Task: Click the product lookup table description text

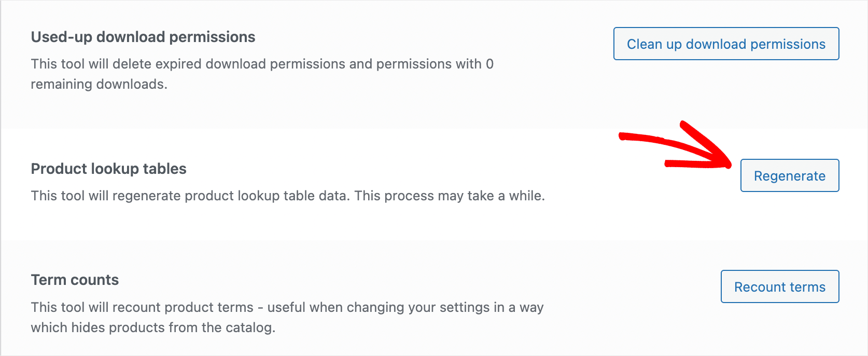Action: [x=288, y=196]
